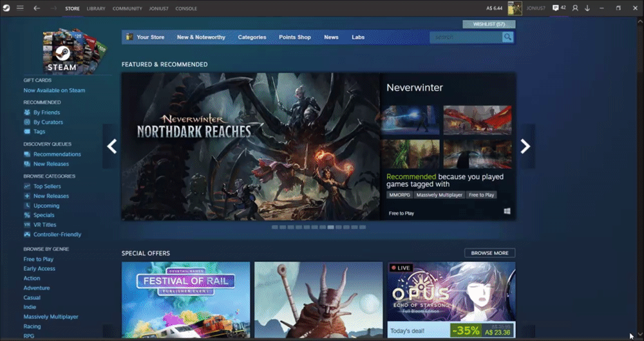Open downloads arrow icon
Image resolution: width=644 pixels, height=341 pixels.
[x=587, y=8]
